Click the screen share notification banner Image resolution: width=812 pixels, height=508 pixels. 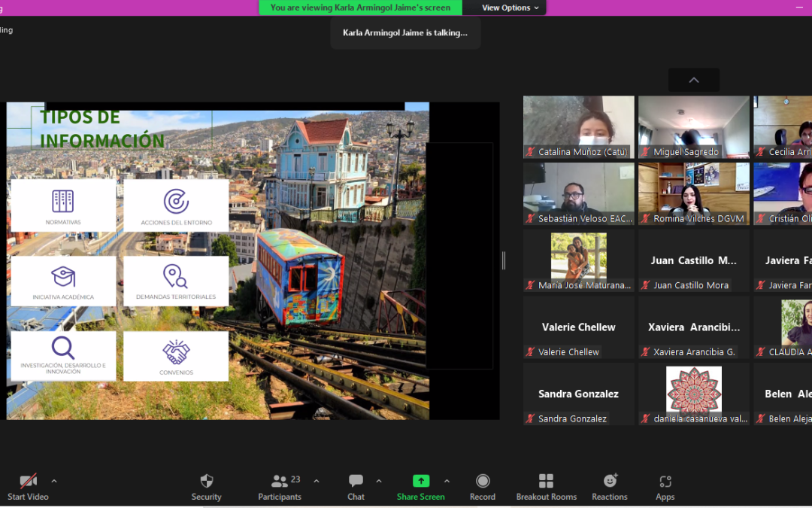(360, 8)
